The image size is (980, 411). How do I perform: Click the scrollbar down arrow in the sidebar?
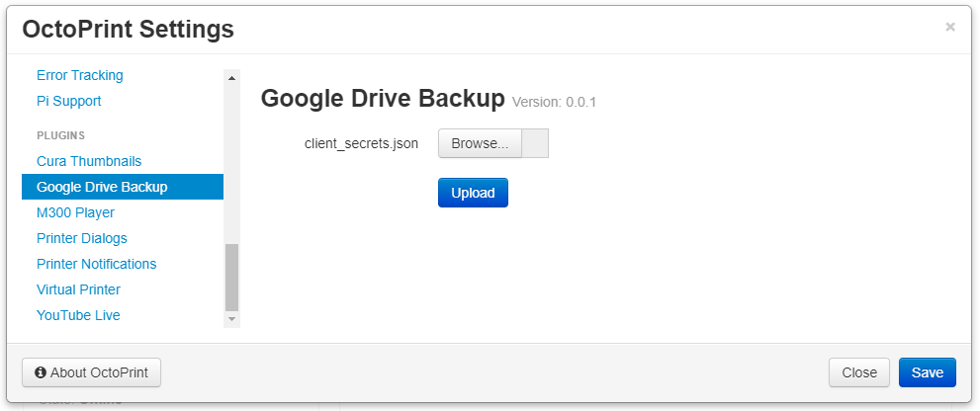click(231, 319)
